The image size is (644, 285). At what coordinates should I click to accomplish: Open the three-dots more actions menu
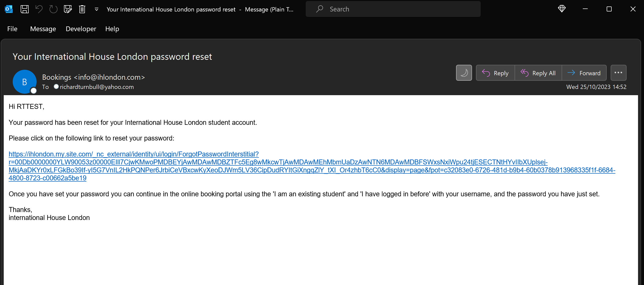pyautogui.click(x=618, y=73)
